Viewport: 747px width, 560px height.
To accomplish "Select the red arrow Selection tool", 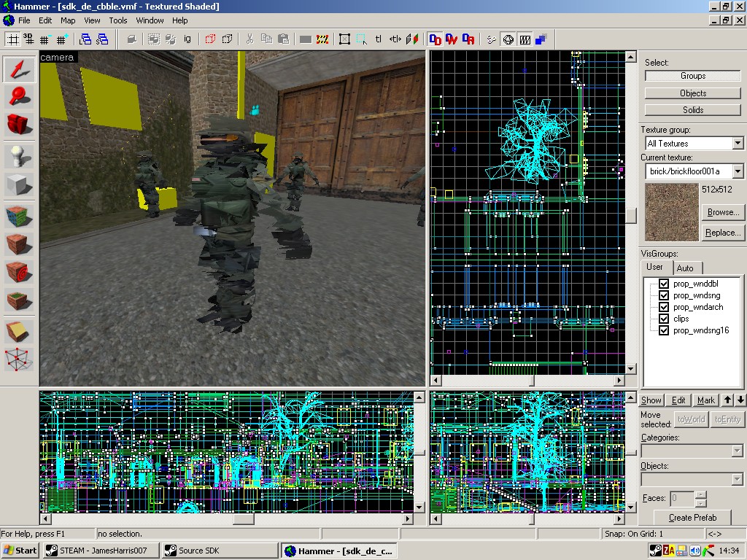I will pyautogui.click(x=19, y=69).
